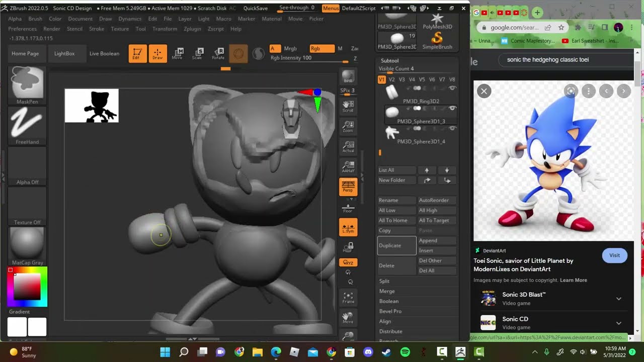The height and width of the screenshot is (362, 644).
Task: Toggle XYZ rotation mode
Action: coord(348,262)
